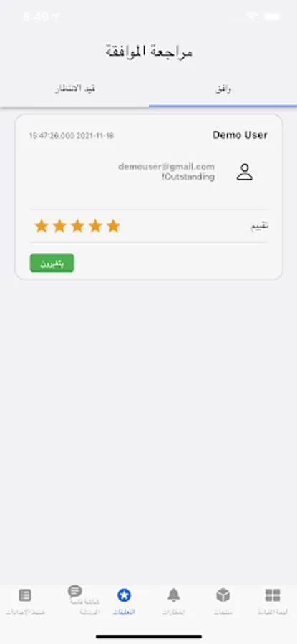Screen dimensions: 297x644
Task: Open the products box icon
Action: (223, 595)
